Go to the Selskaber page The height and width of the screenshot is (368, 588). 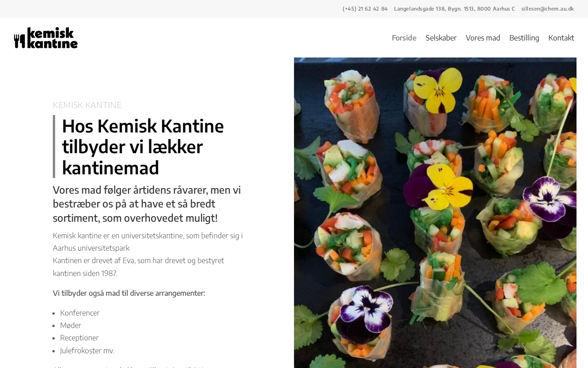[x=441, y=38]
